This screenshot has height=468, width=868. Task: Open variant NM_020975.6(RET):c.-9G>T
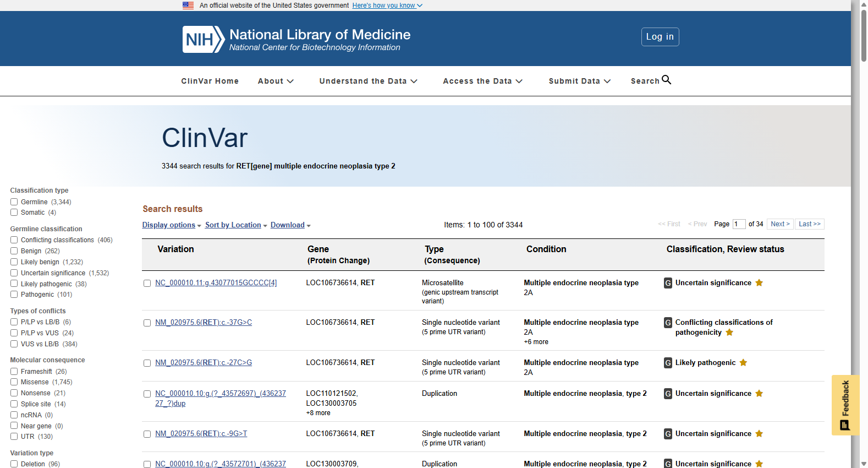pos(201,434)
